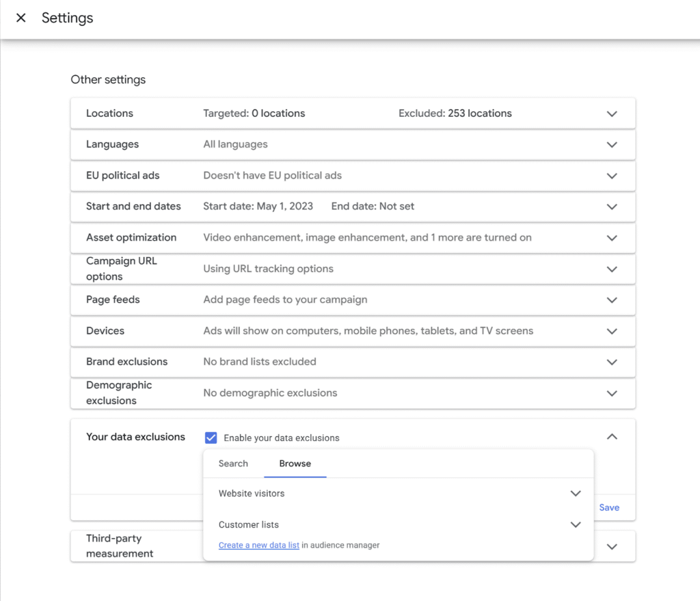Expand the Demographic exclusions row
The width and height of the screenshot is (700, 601).
click(612, 393)
